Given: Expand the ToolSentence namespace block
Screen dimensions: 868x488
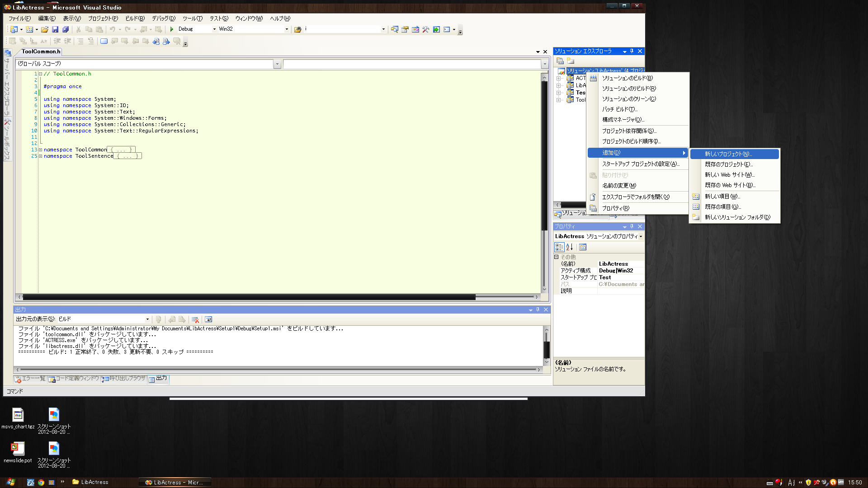Looking at the screenshot, I should [40, 156].
